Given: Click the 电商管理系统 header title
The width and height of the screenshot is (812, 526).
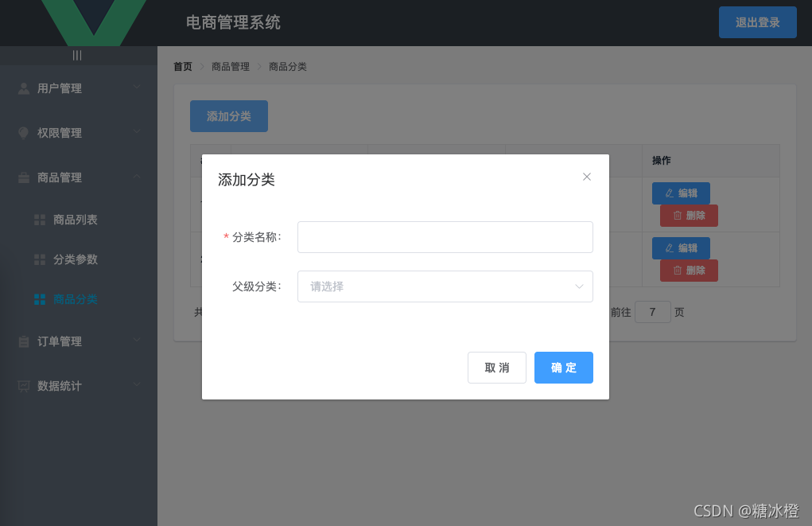Looking at the screenshot, I should tap(233, 22).
